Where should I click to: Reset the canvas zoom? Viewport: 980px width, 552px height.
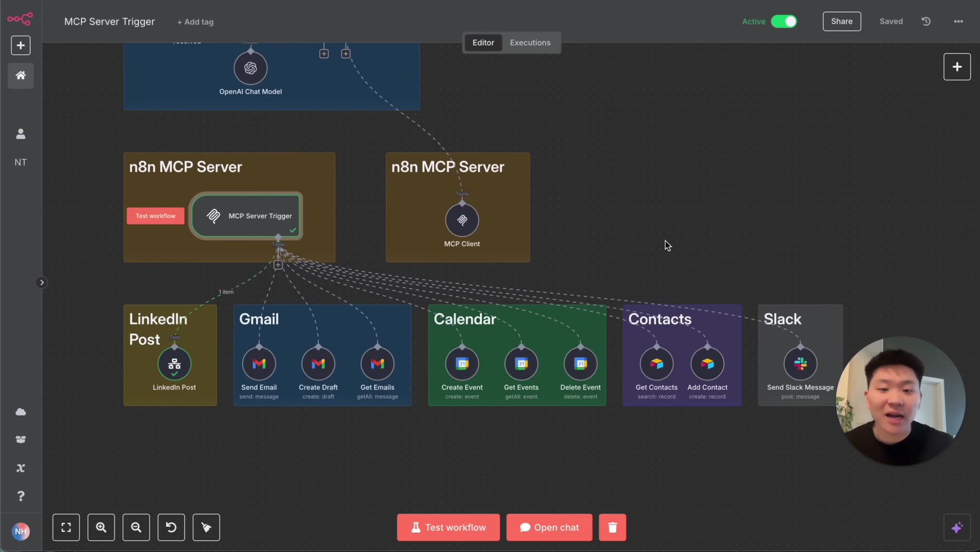tap(171, 527)
